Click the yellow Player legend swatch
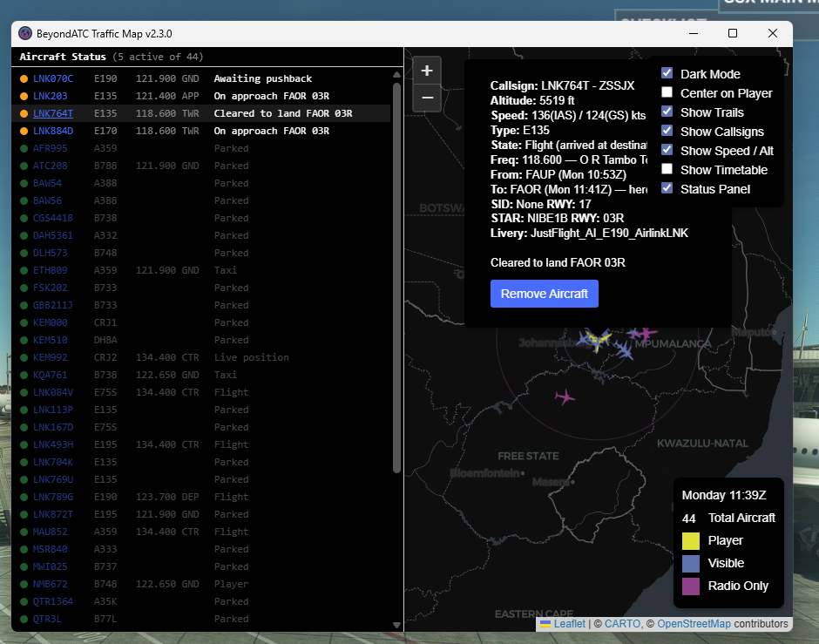This screenshot has height=644, width=819. [691, 540]
